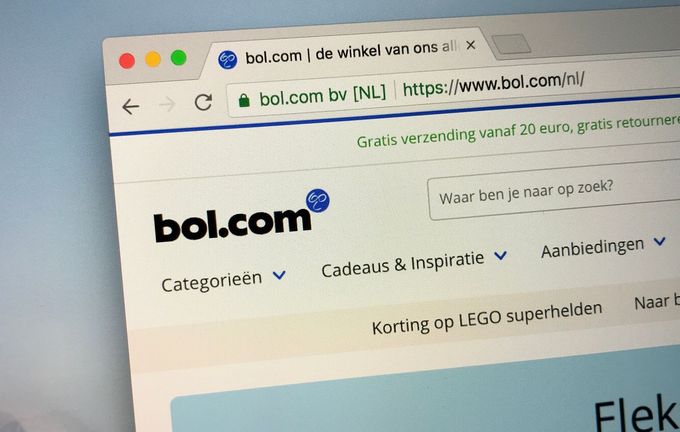
Task: Click the forward navigation arrow
Action: pos(167,104)
